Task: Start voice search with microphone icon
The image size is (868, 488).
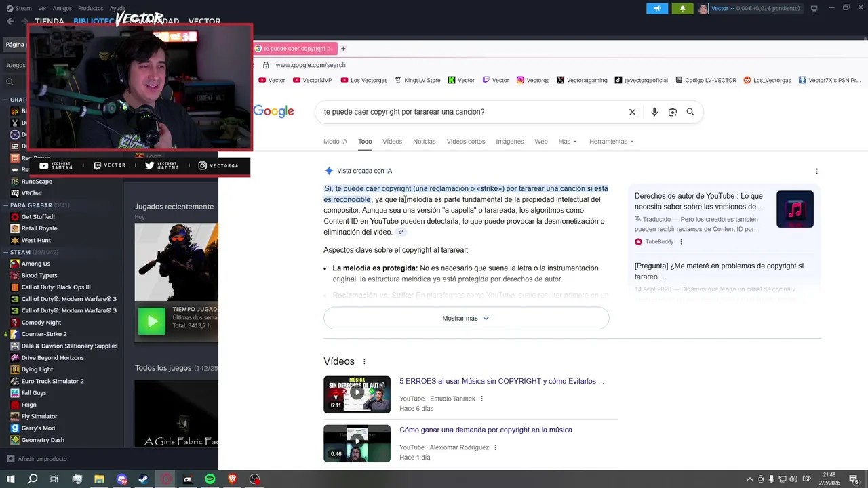Action: point(654,112)
